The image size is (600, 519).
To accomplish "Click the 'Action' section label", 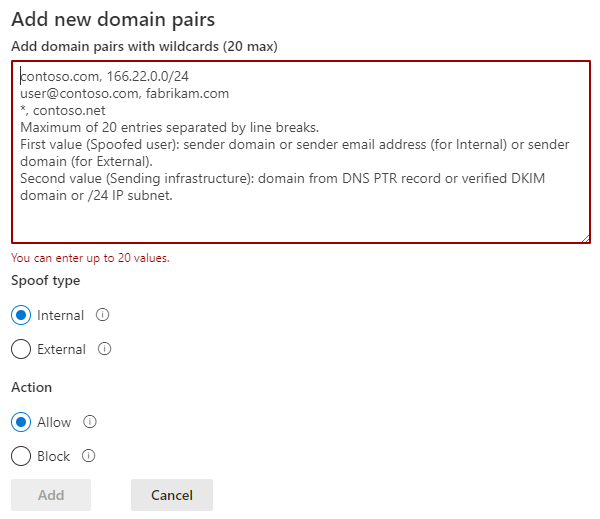I will click(x=31, y=387).
